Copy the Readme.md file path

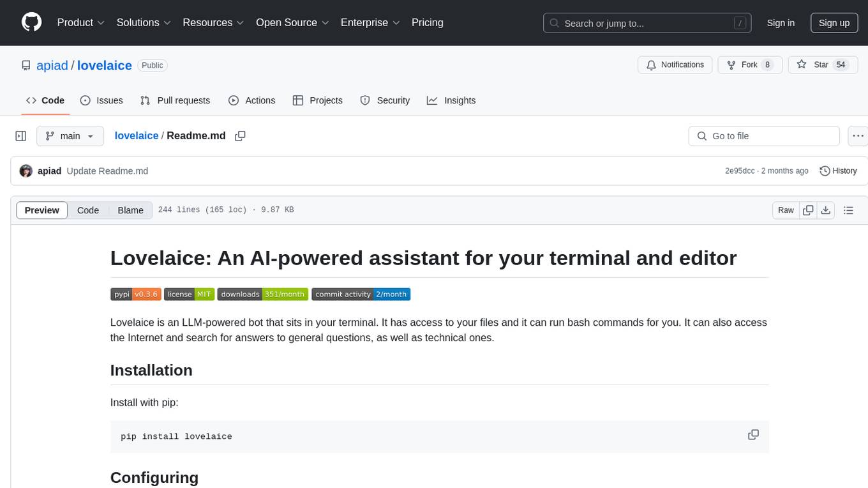(240, 136)
